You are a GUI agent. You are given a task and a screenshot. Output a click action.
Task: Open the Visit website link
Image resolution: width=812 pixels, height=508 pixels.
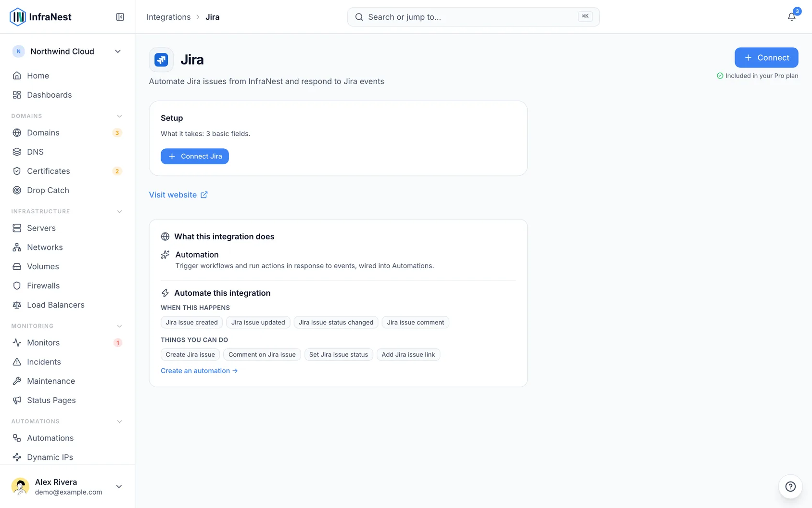pos(178,195)
